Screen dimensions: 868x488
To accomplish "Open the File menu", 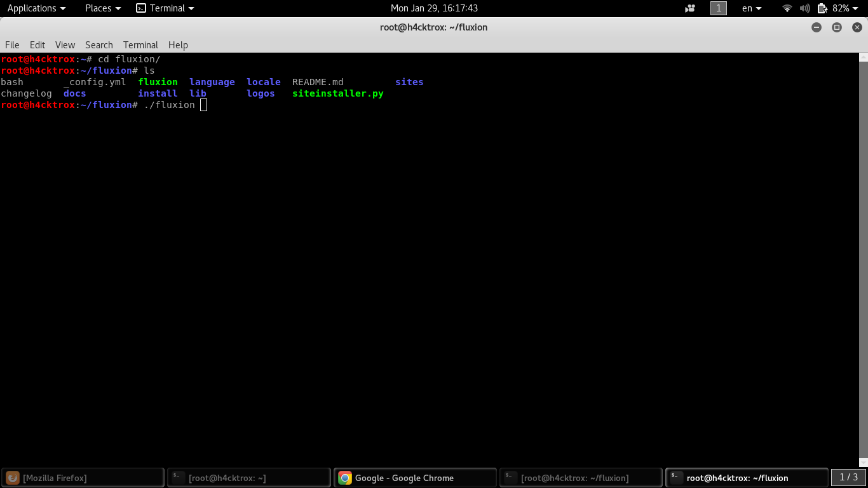I will click(12, 44).
